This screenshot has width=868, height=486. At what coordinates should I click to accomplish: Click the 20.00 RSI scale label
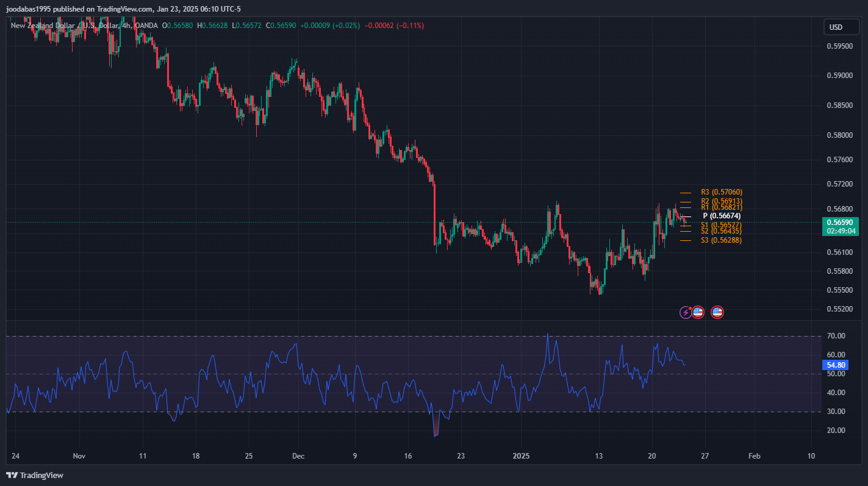tap(836, 431)
